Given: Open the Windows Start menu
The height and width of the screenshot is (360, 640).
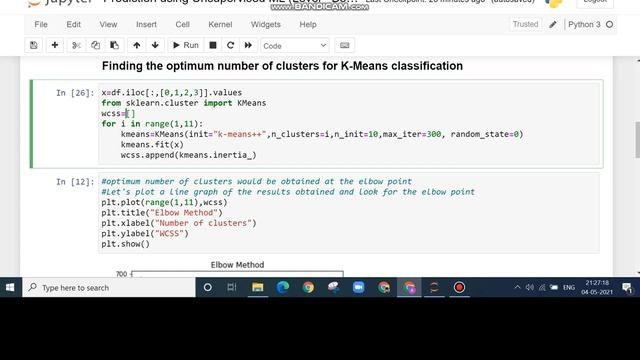Looking at the screenshot, I should tap(10, 288).
